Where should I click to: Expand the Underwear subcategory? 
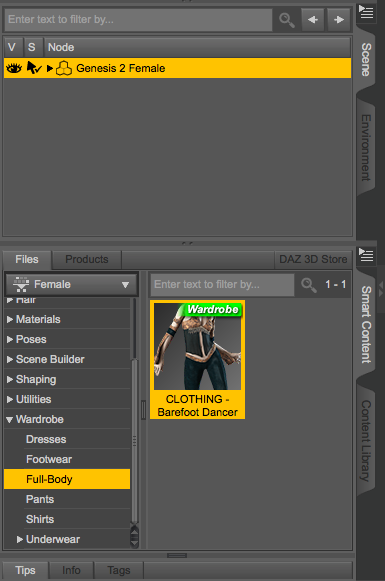[20, 540]
